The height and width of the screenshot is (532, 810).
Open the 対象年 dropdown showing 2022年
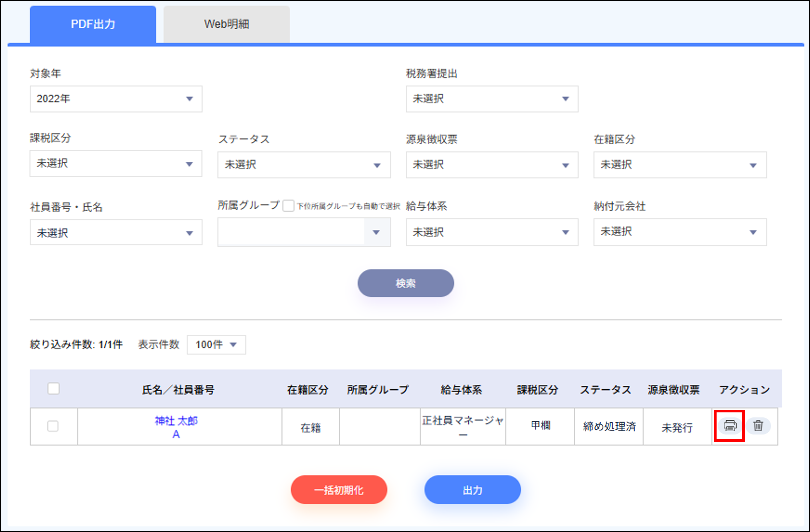click(x=115, y=99)
